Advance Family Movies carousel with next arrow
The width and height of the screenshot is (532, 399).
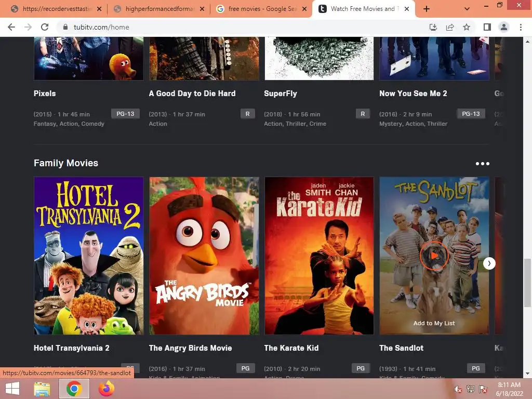[489, 263]
